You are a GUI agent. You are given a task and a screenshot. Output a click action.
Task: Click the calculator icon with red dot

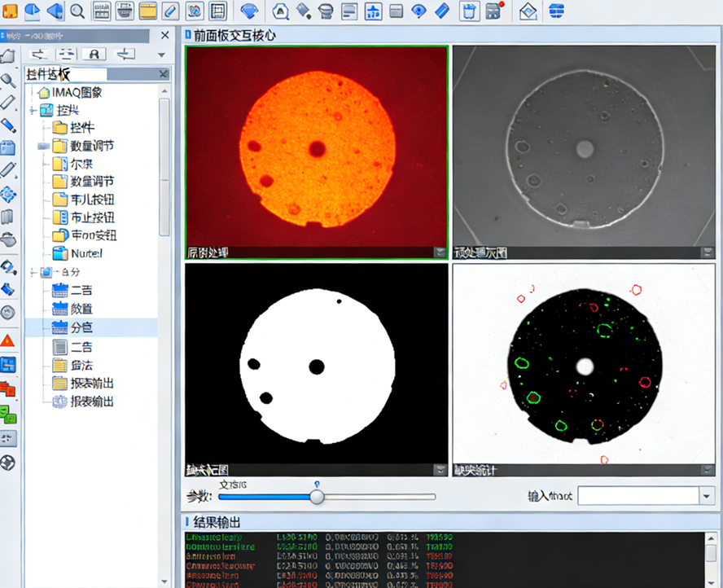pyautogui.click(x=494, y=11)
